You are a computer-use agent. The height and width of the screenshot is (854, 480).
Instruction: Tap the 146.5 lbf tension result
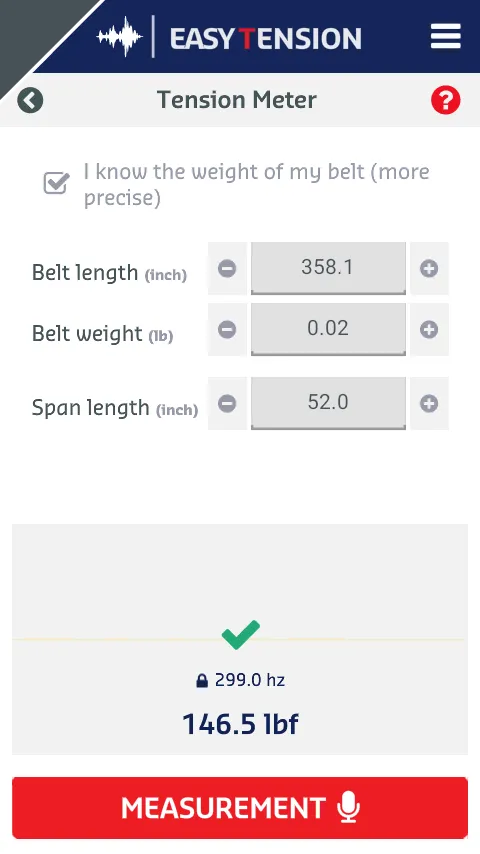coord(240,724)
